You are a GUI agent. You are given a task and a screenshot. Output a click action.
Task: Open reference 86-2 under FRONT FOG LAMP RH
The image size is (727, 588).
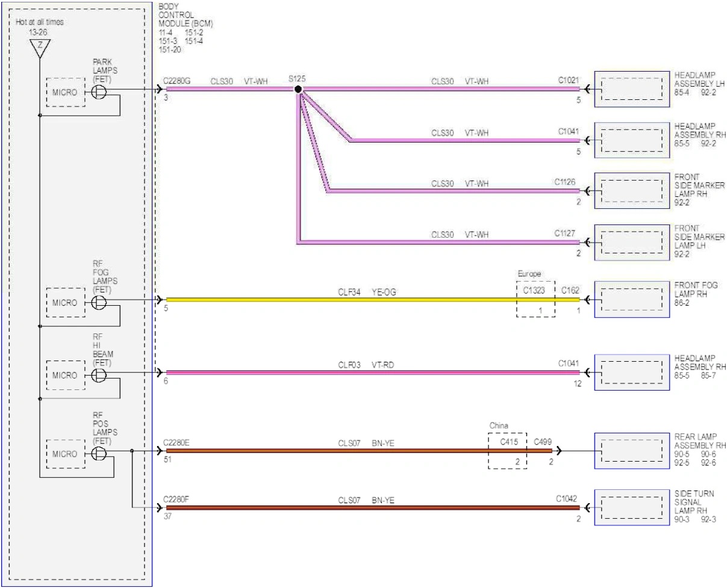[x=683, y=305]
